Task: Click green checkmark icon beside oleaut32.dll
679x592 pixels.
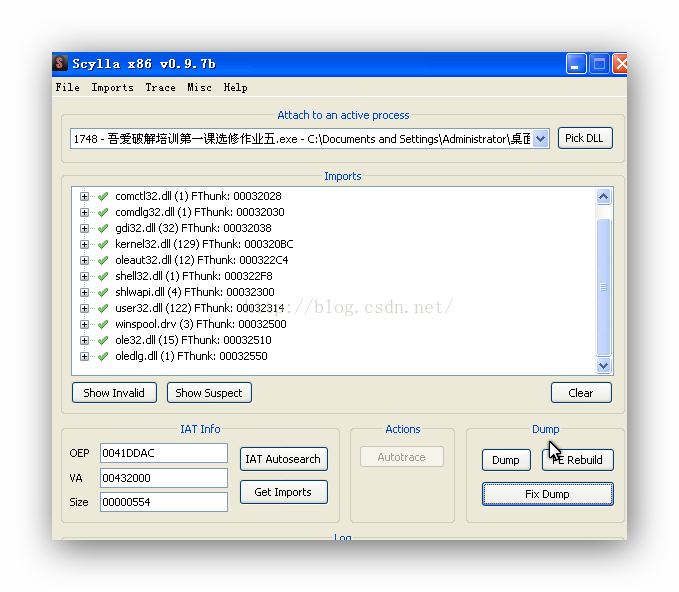Action: point(103,260)
